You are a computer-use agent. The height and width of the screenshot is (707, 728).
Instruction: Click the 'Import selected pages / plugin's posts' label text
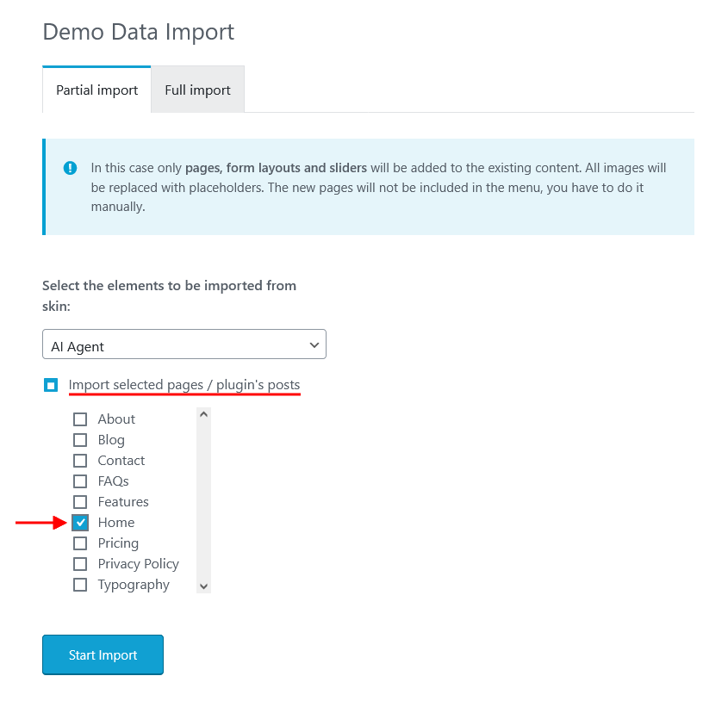pyautogui.click(x=184, y=384)
